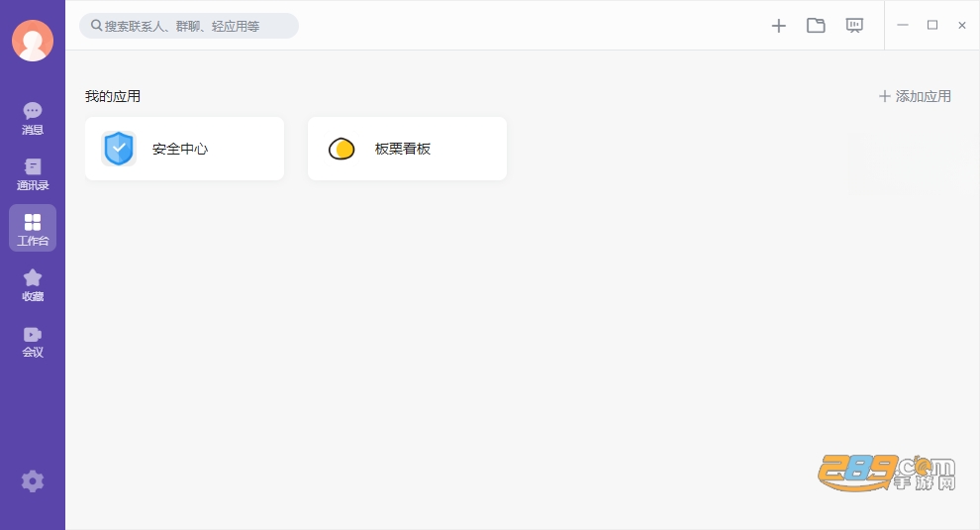The width and height of the screenshot is (980, 530).
Task: Open settings via the gear icon
Action: [33, 481]
